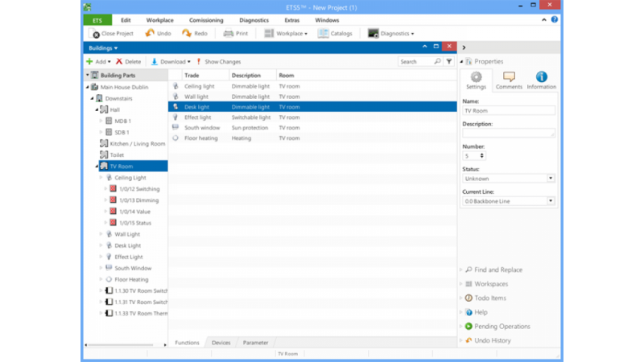Collapse the TV Room tree node
Screen dimensions: 644x362
[97, 167]
